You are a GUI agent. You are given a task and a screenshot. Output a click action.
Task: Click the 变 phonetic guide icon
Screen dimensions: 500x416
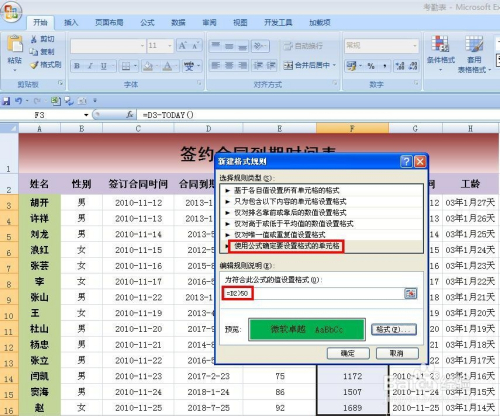tap(189, 66)
